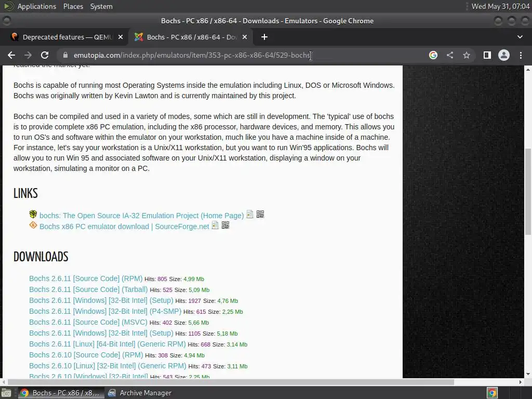Click the document icon next to SourceForge.net link
The height and width of the screenshot is (399, 532).
(215, 225)
